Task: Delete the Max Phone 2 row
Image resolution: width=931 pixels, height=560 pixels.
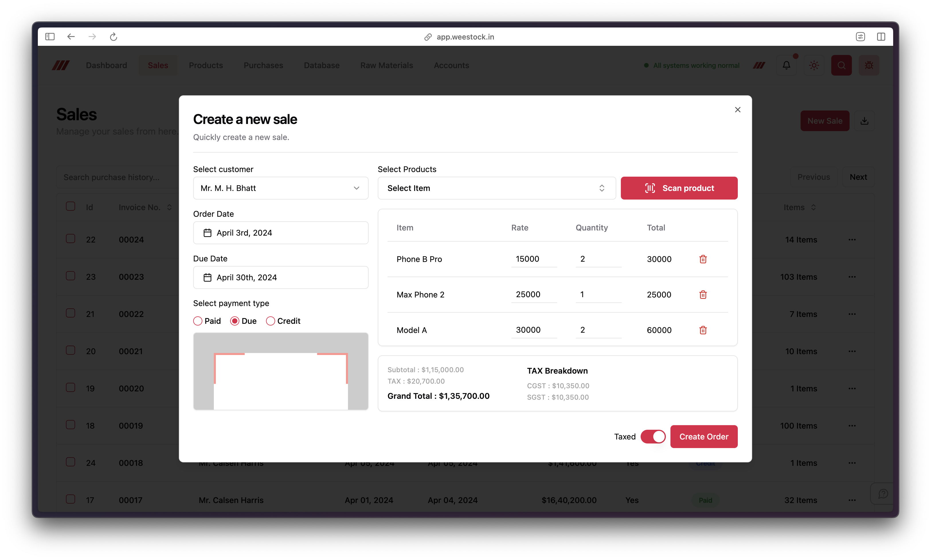Action: click(703, 295)
